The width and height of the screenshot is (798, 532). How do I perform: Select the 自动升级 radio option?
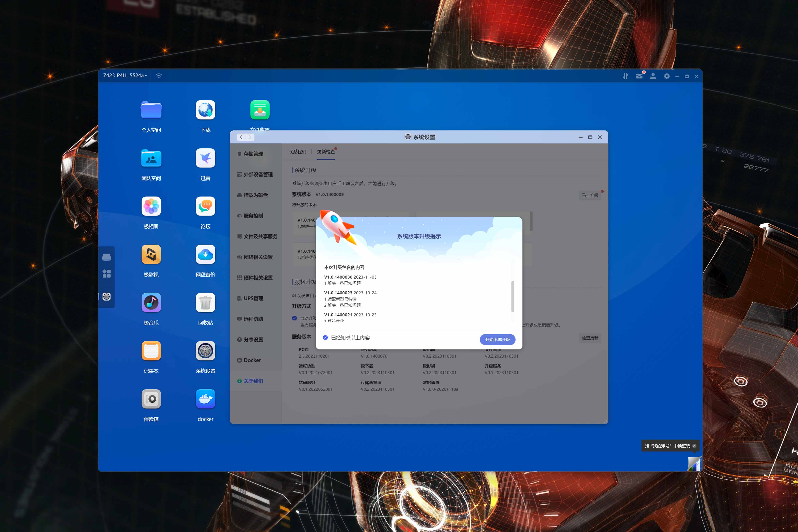pyautogui.click(x=295, y=318)
